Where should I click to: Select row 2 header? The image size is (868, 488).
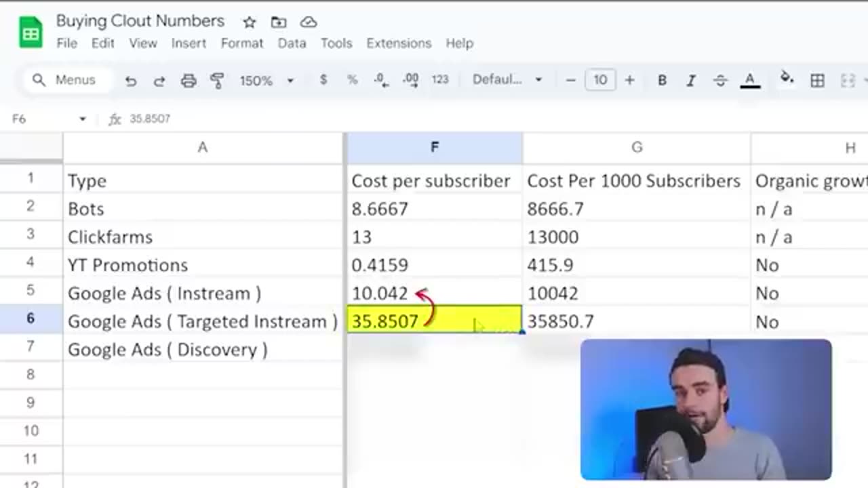point(31,207)
